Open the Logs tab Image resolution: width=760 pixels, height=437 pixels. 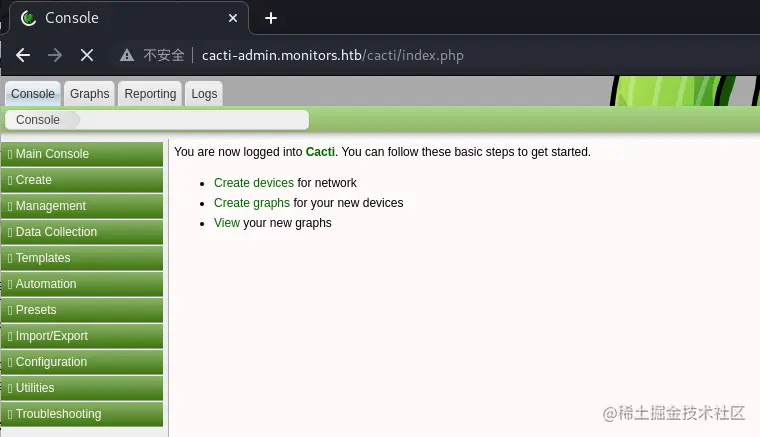coord(204,94)
